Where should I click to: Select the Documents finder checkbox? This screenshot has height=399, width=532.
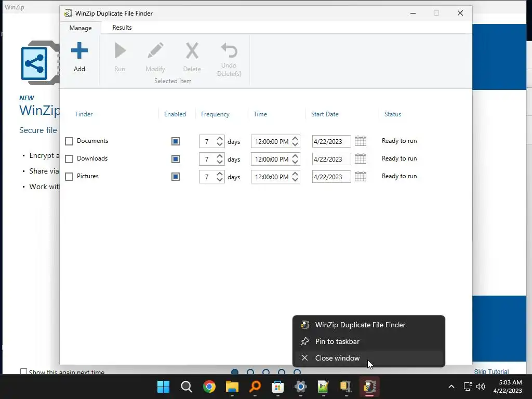pos(69,141)
